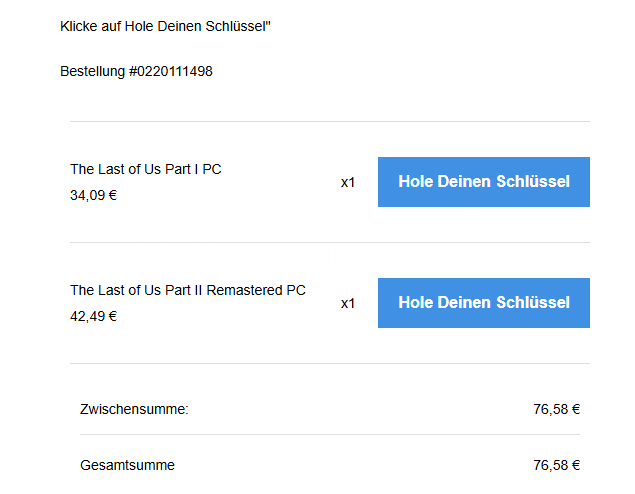
Task: Click 'Hole Deinen Schlüssel' for Part II Remastered
Action: click(x=483, y=303)
